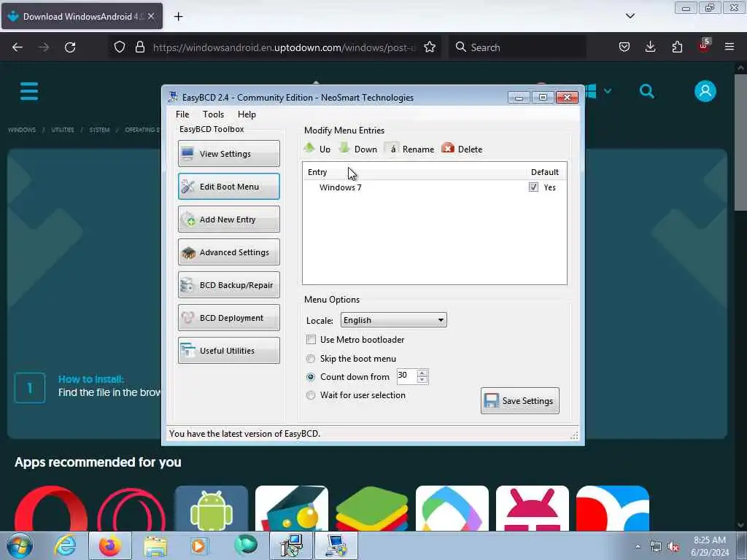Select Edit Boot Menu button
Image resolution: width=747 pixels, height=560 pixels.
228,186
